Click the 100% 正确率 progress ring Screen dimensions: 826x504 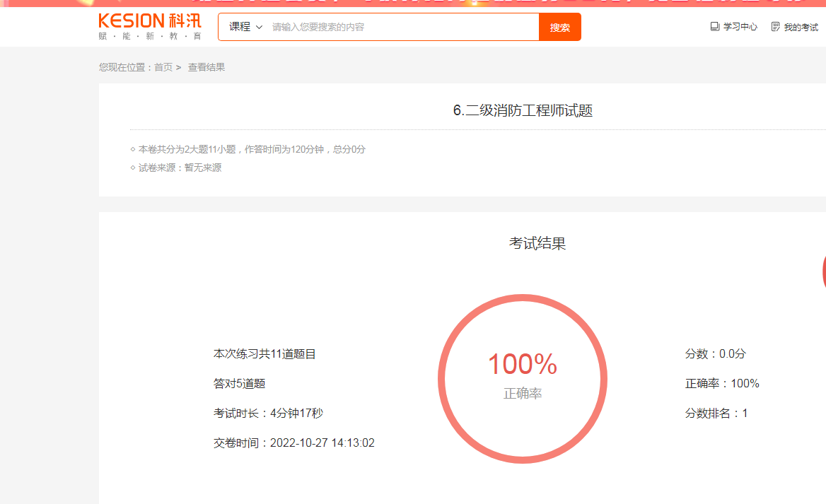point(523,378)
